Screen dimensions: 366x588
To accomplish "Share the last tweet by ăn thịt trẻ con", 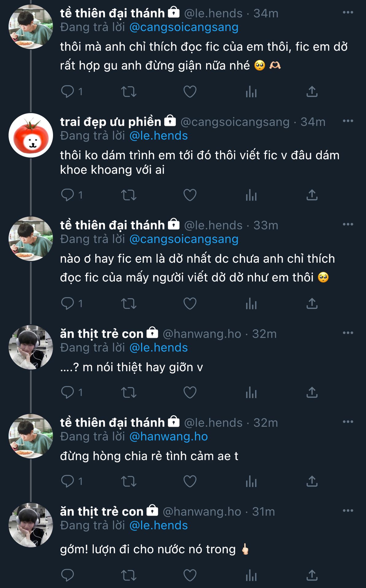I will tap(312, 575).
